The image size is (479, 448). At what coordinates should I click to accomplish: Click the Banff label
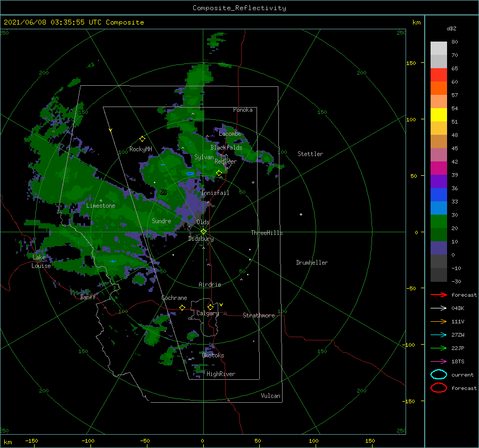(88, 297)
